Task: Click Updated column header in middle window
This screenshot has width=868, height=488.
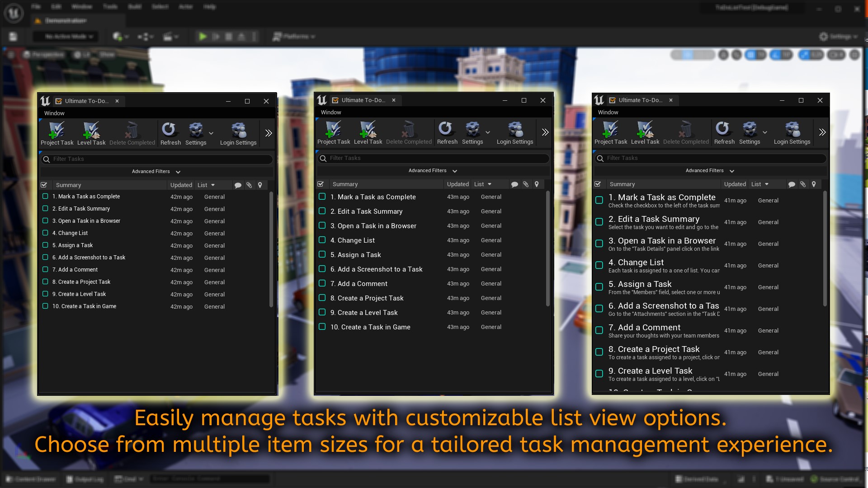Action: tap(458, 184)
